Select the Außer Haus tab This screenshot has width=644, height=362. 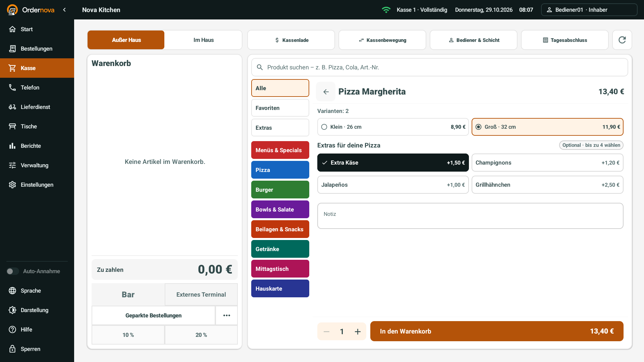click(x=126, y=40)
